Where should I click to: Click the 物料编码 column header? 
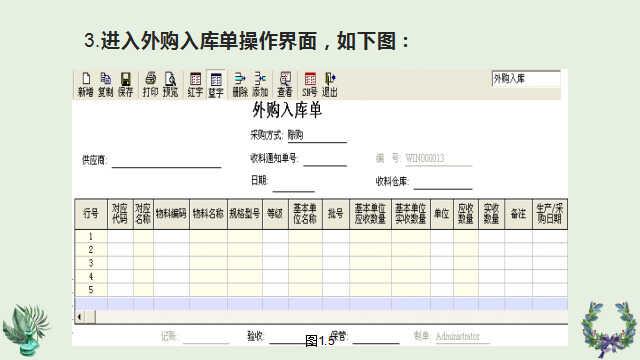tap(171, 214)
